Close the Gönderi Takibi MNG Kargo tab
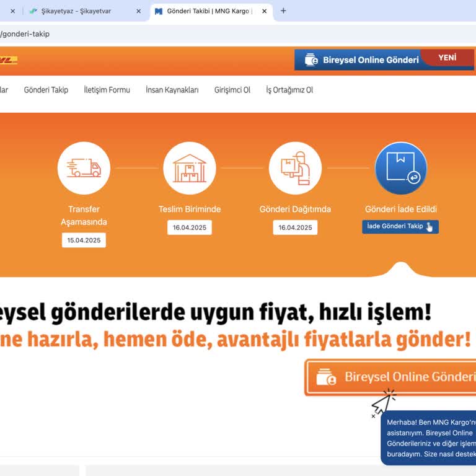This screenshot has height=476, width=476. 265,11
